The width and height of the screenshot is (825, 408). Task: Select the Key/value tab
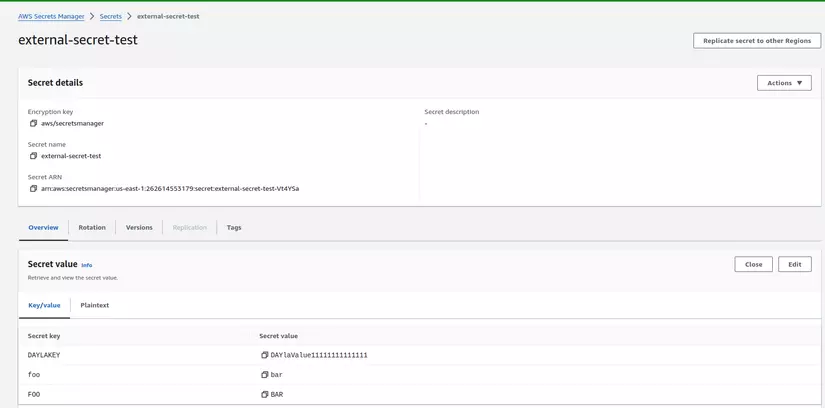point(44,305)
